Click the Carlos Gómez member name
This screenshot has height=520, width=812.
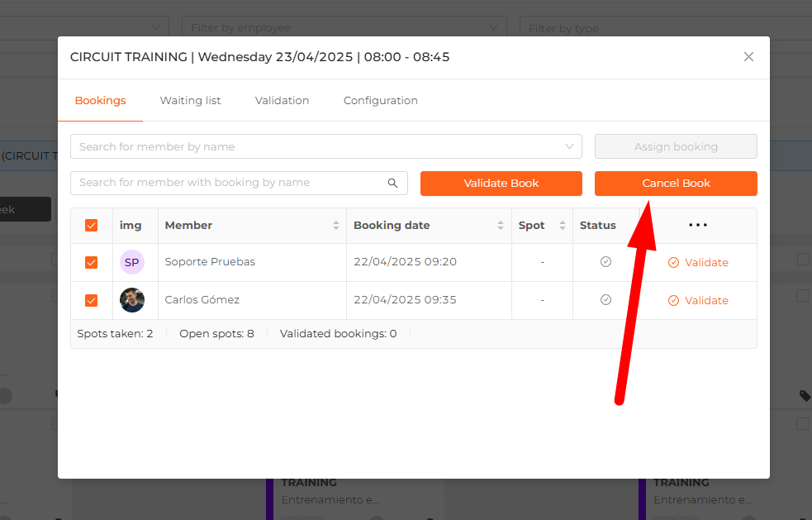click(x=202, y=299)
